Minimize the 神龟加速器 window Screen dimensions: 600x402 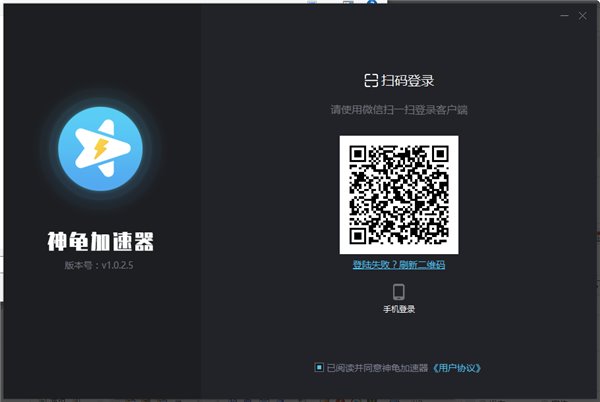coord(564,16)
